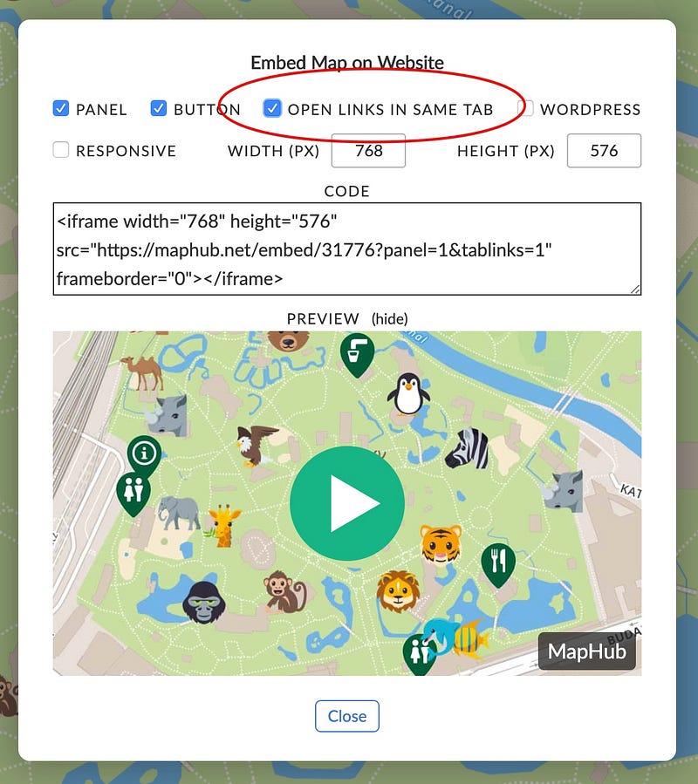Click the Width input field showing 768
Viewport: 698px width, 784px height.
[x=368, y=151]
